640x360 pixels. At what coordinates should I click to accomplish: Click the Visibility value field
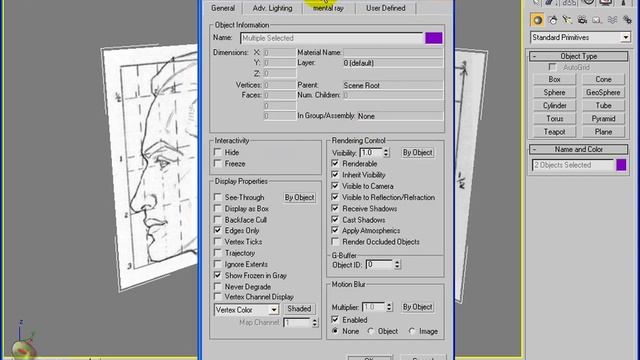pos(371,152)
